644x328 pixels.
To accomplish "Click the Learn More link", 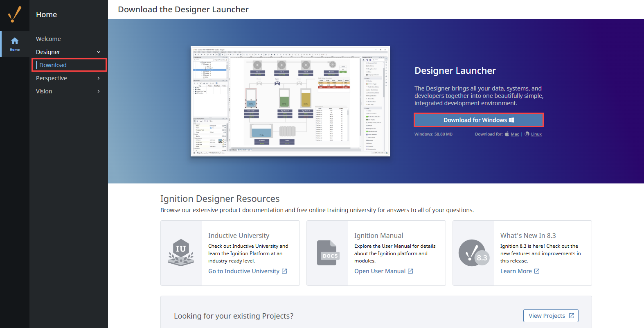I will coord(516,271).
